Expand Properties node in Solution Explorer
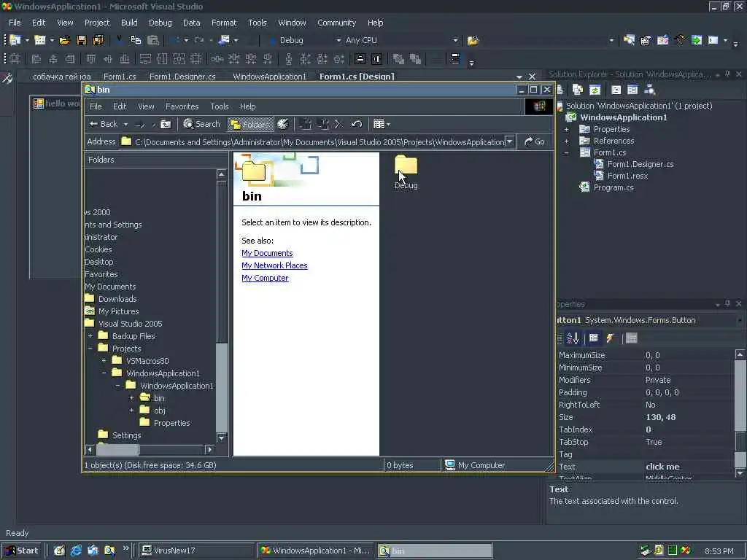This screenshot has height=560, width=747. tap(566, 129)
